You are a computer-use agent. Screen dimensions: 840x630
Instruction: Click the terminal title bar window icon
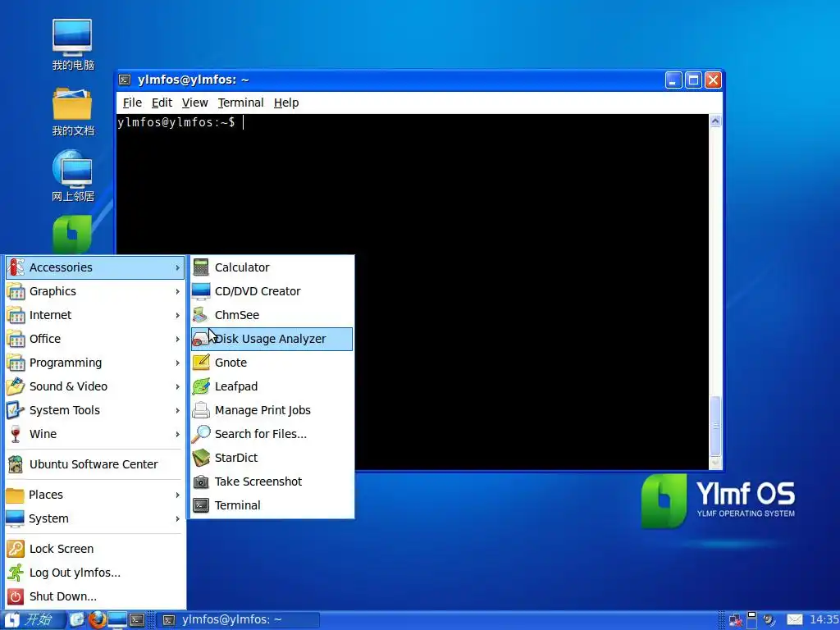point(125,80)
